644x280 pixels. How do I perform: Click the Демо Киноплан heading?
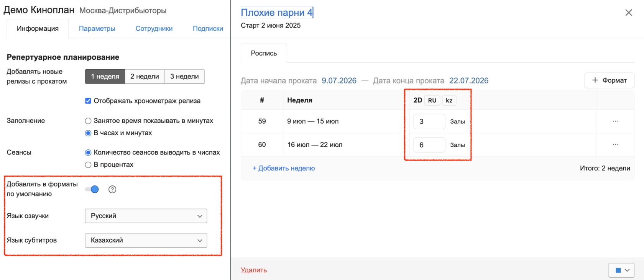39,10
